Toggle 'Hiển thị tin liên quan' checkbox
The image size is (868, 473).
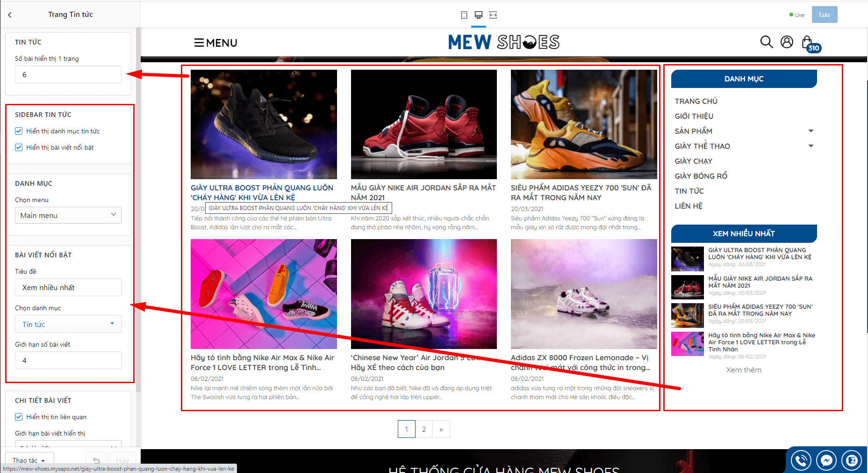point(19,417)
